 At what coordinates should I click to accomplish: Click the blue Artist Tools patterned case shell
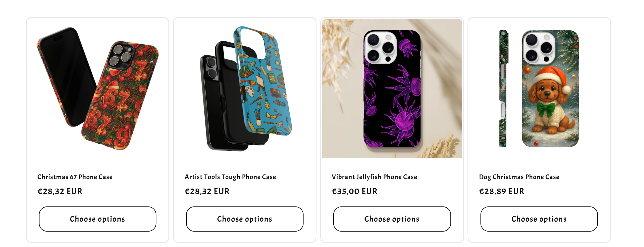(x=262, y=81)
